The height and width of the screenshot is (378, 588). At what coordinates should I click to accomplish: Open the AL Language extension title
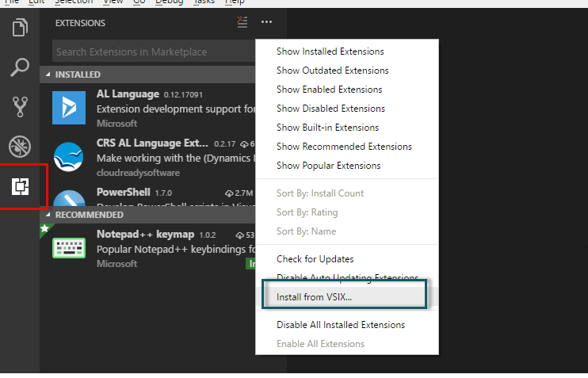[x=128, y=94]
